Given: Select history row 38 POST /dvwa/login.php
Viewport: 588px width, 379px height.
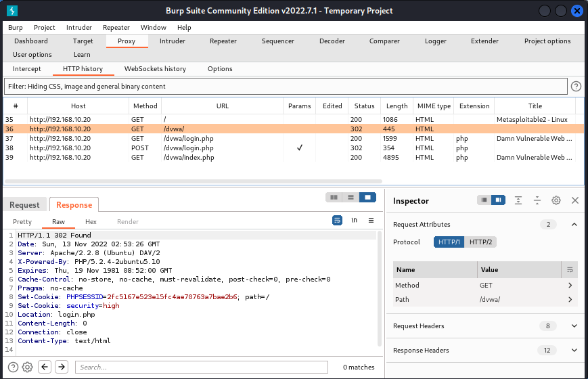Looking at the screenshot, I should tap(294, 148).
